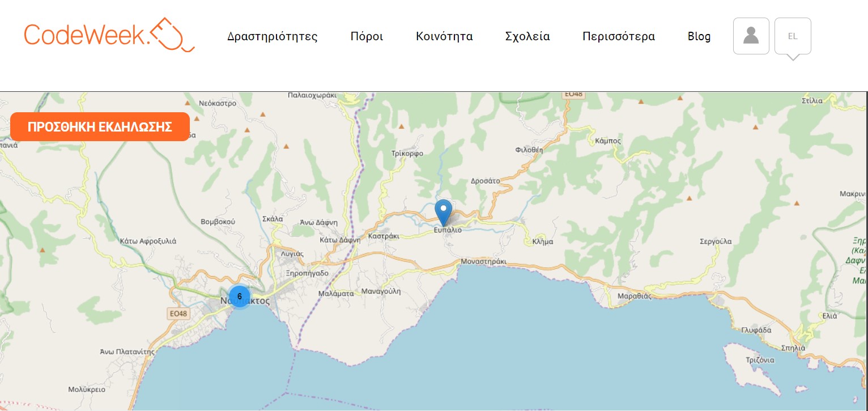Viewport: 868px width, 411px height.
Task: Expand the Περισσότερα menu
Action: point(618,37)
